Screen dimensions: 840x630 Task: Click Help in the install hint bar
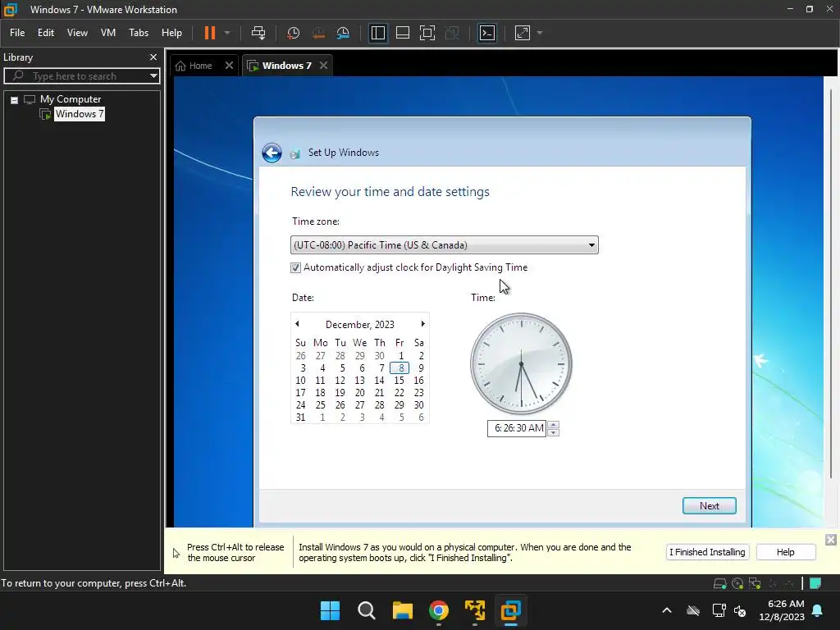tap(785, 552)
